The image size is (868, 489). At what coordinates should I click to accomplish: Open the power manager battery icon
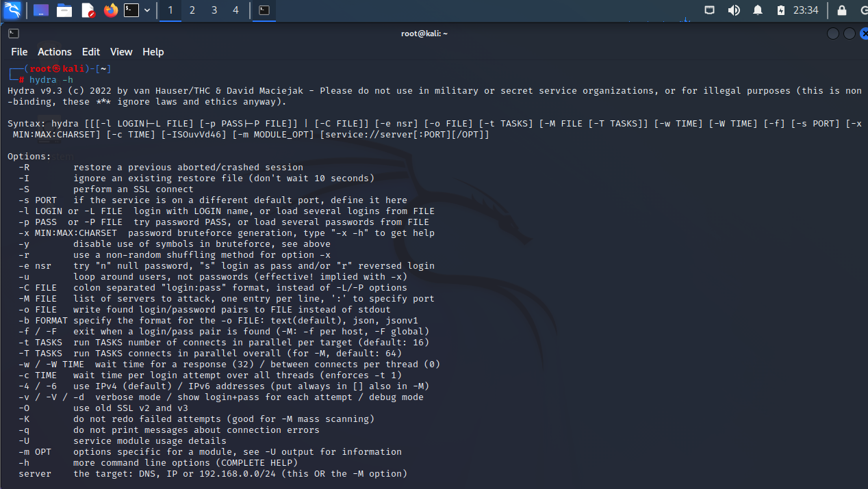tap(781, 10)
